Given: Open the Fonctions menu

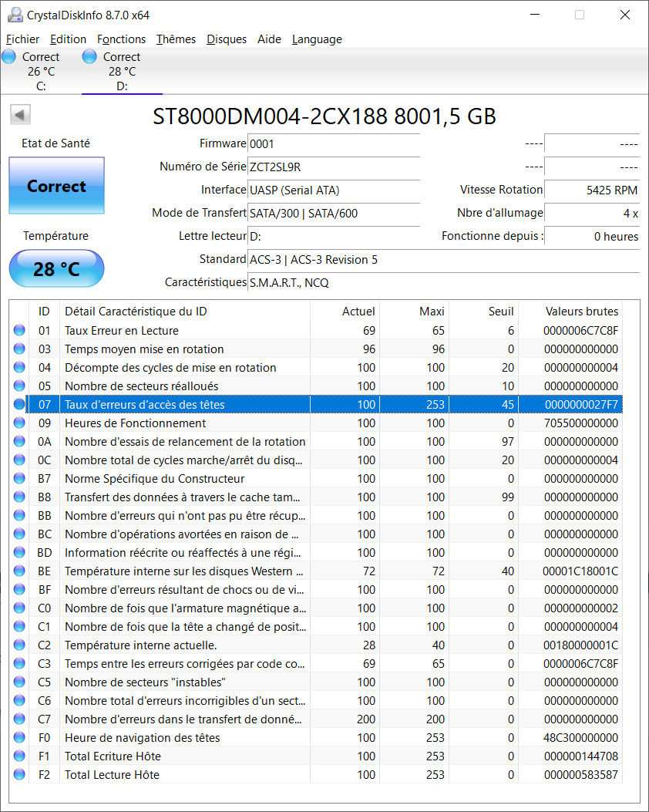Looking at the screenshot, I should pos(122,39).
